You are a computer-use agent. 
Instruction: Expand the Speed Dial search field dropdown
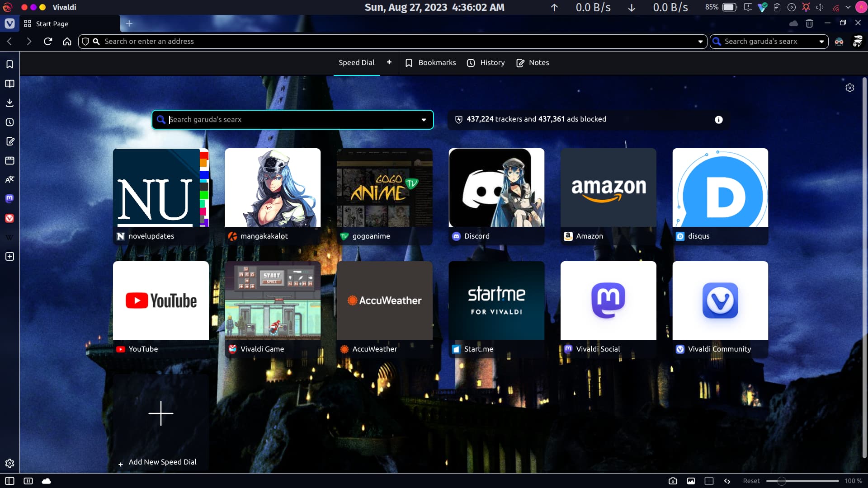coord(424,120)
